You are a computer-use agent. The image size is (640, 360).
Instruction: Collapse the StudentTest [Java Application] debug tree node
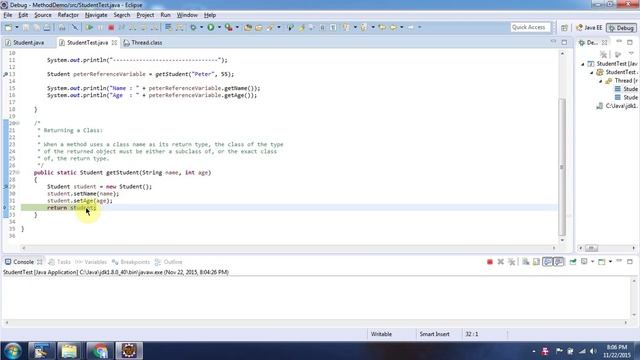click(583, 64)
